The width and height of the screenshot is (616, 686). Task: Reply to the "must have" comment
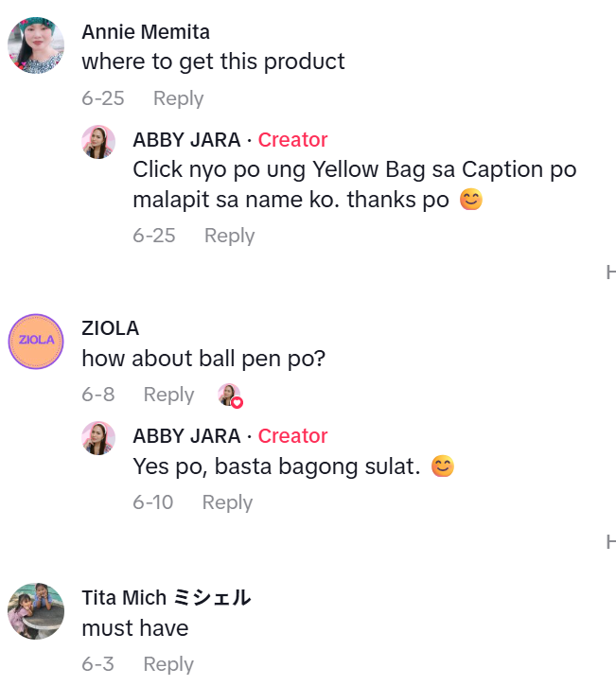click(x=168, y=664)
